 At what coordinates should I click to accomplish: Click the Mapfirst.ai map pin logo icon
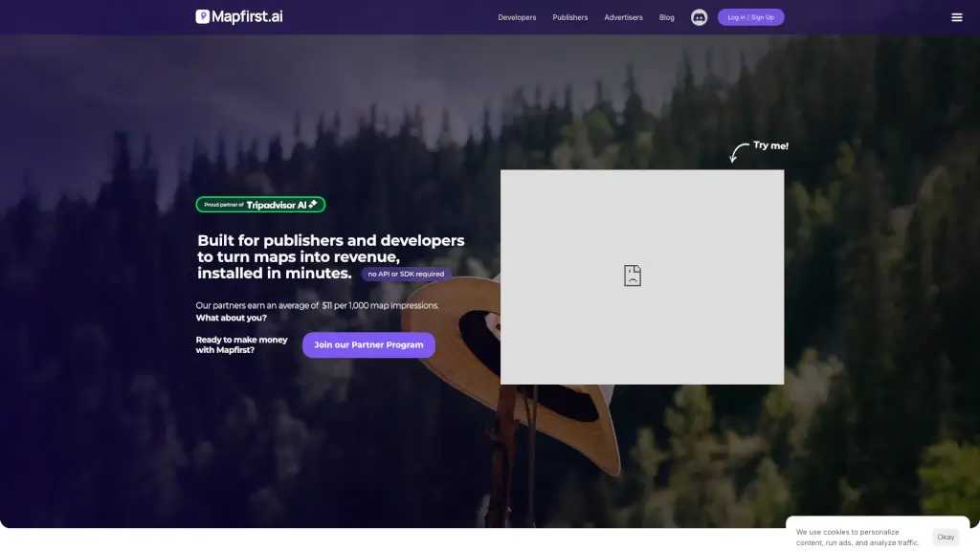click(201, 16)
